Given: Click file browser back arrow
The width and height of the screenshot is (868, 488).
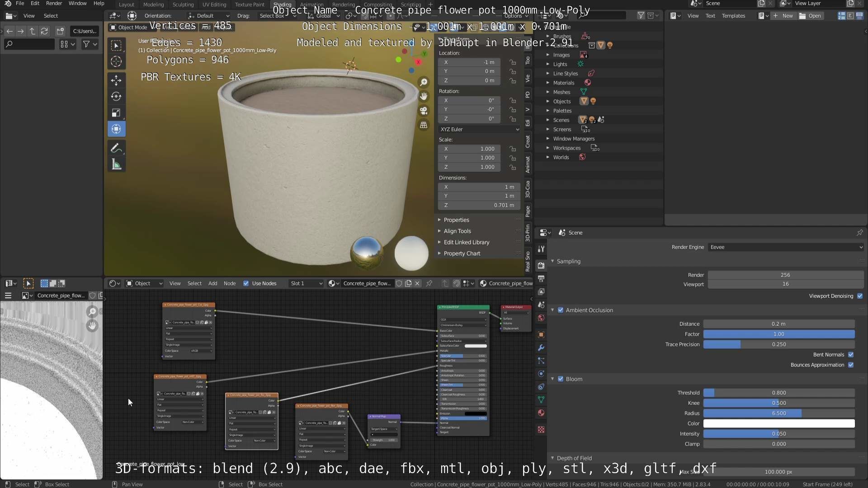Looking at the screenshot, I should [x=9, y=31].
